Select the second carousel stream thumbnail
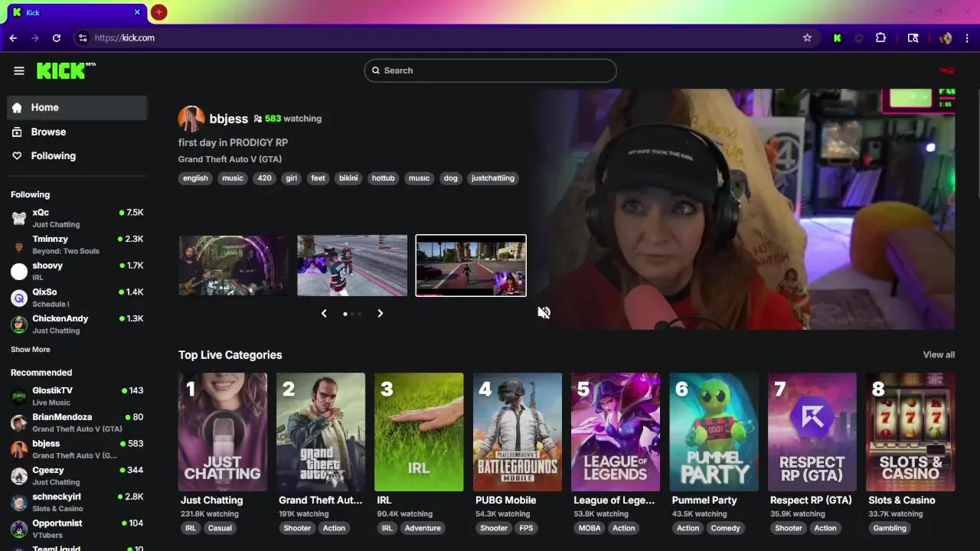980x551 pixels. pyautogui.click(x=352, y=265)
